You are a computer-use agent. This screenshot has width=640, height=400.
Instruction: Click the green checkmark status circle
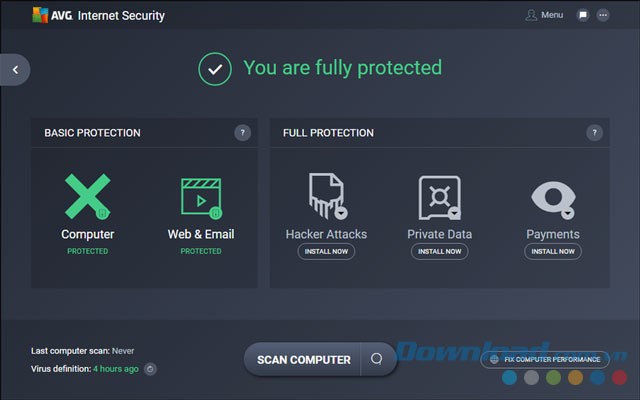[215, 69]
